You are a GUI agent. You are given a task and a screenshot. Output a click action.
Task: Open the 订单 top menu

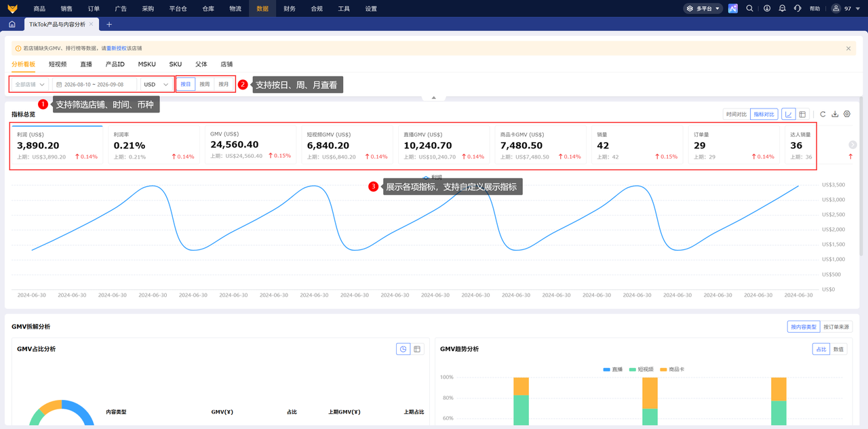click(x=94, y=9)
